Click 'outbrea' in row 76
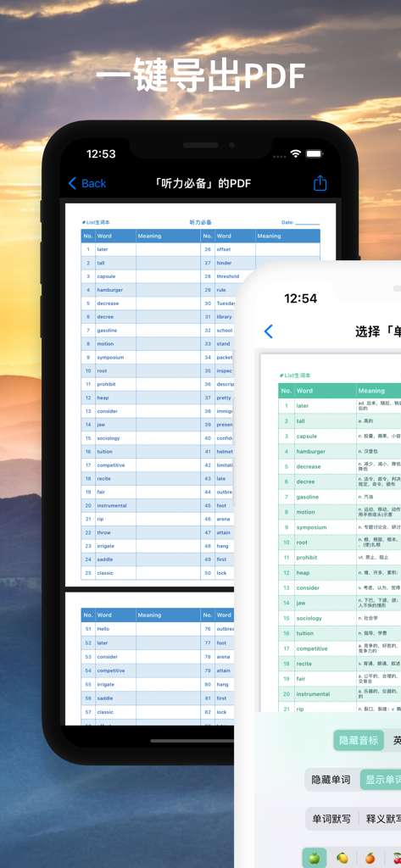 point(226,630)
